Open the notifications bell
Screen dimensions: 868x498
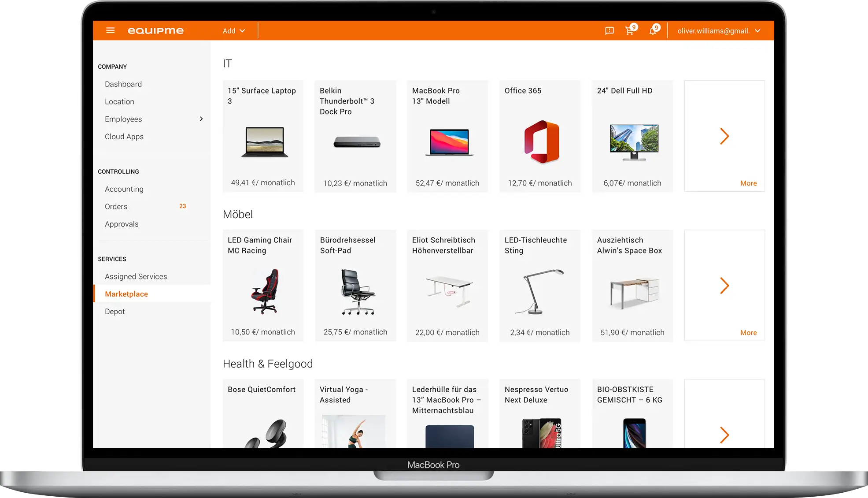point(654,30)
